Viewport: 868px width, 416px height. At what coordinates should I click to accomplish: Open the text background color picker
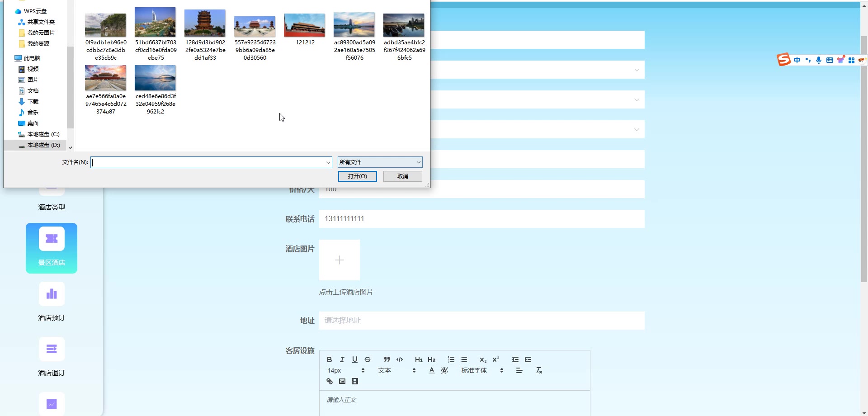(444, 370)
